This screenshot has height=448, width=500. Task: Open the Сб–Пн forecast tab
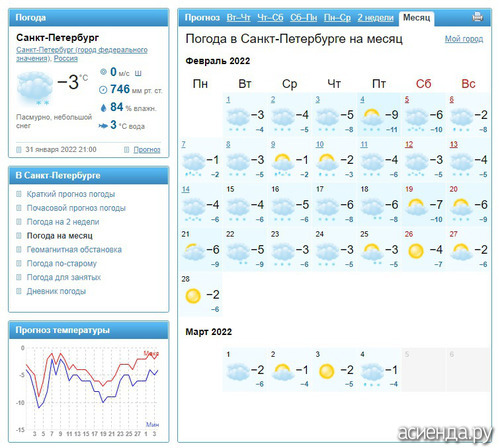(x=303, y=18)
